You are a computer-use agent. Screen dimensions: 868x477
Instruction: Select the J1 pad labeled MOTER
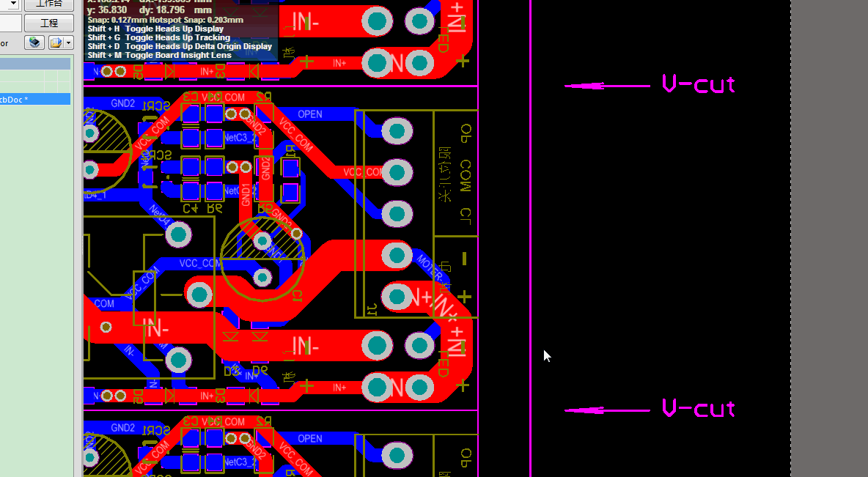[397, 256]
